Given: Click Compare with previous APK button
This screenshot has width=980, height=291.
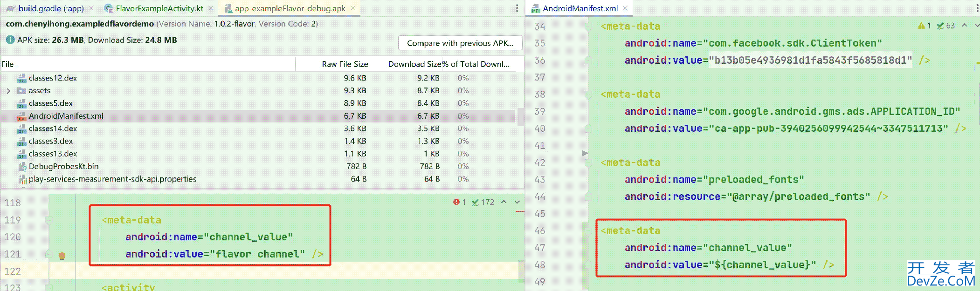Looking at the screenshot, I should tap(460, 43).
